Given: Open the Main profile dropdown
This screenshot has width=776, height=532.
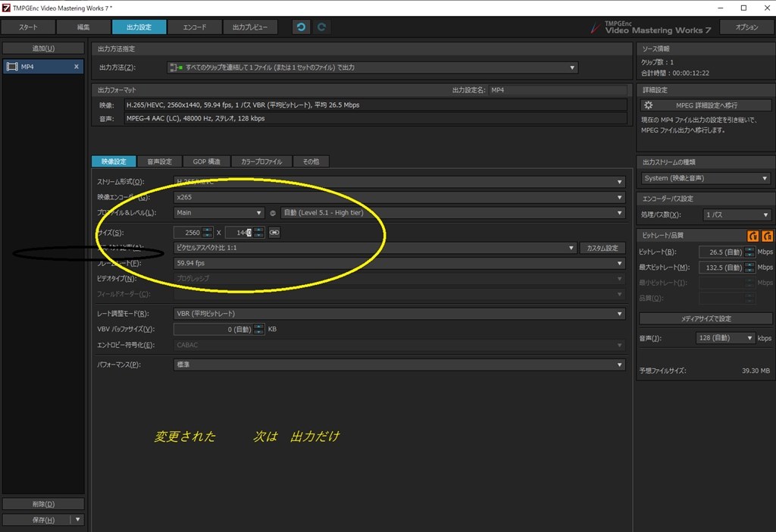Looking at the screenshot, I should (x=258, y=212).
